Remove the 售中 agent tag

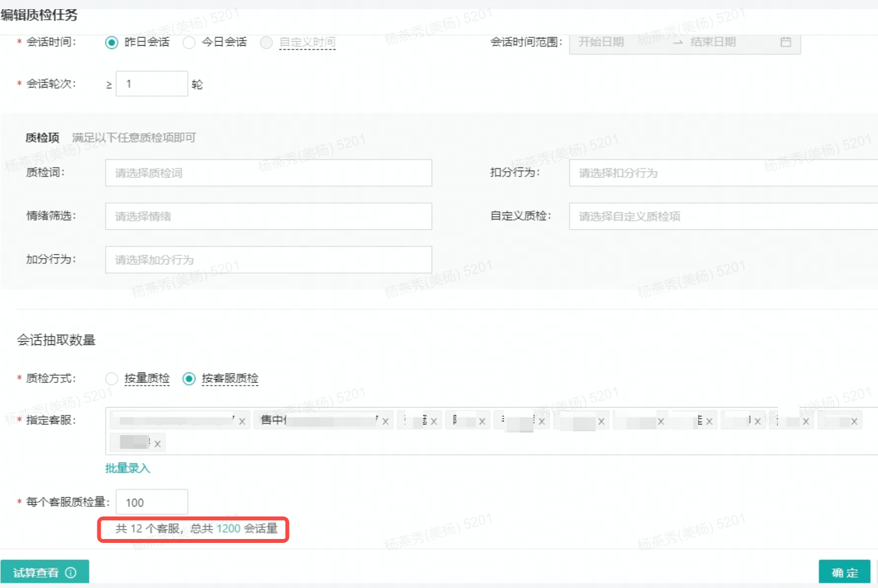pos(386,421)
